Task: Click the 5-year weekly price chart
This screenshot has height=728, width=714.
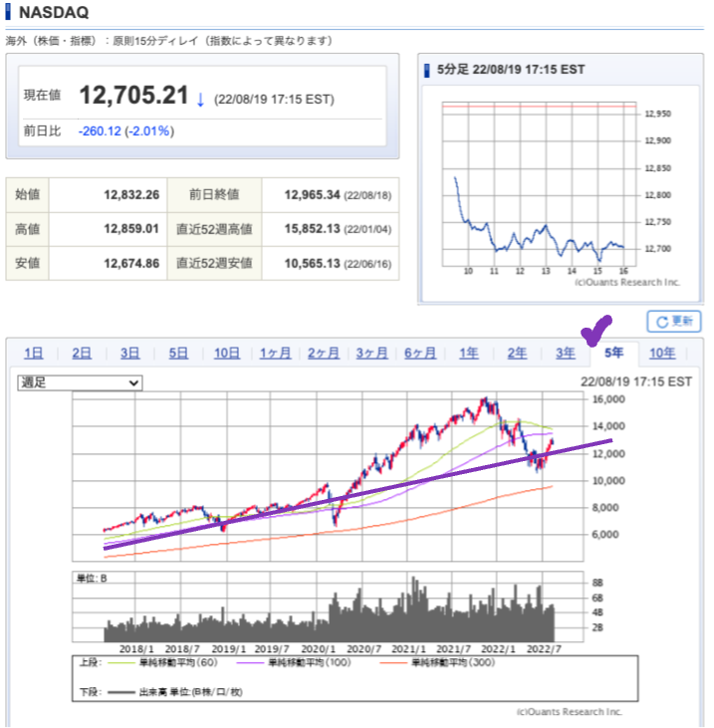Action: click(x=328, y=476)
